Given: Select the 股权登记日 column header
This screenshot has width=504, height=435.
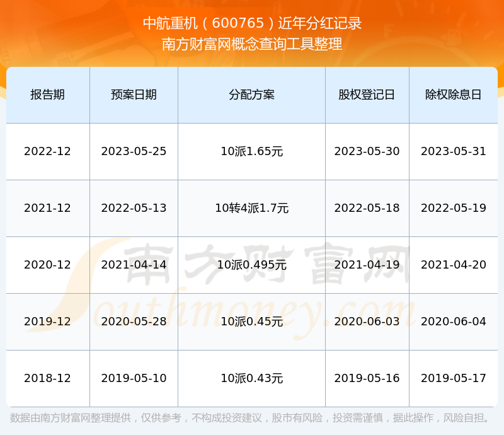Looking at the screenshot, I should click(x=367, y=95).
